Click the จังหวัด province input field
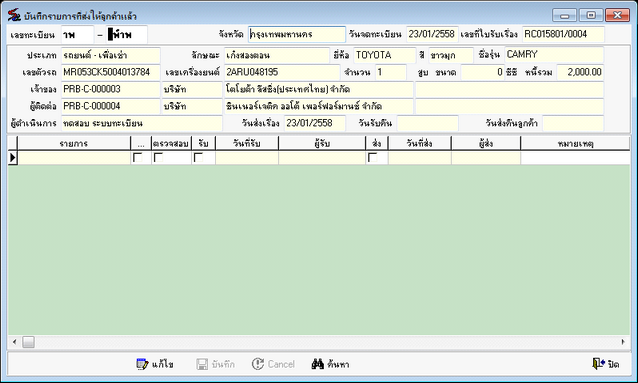638x383 pixels. click(297, 34)
